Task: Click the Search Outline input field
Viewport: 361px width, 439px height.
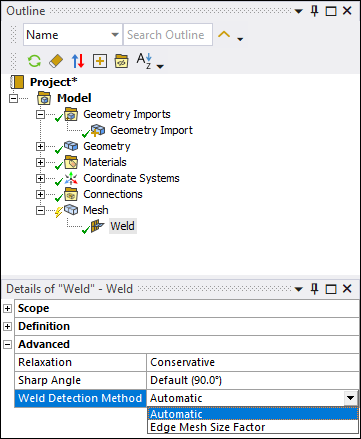Action: pos(168,35)
